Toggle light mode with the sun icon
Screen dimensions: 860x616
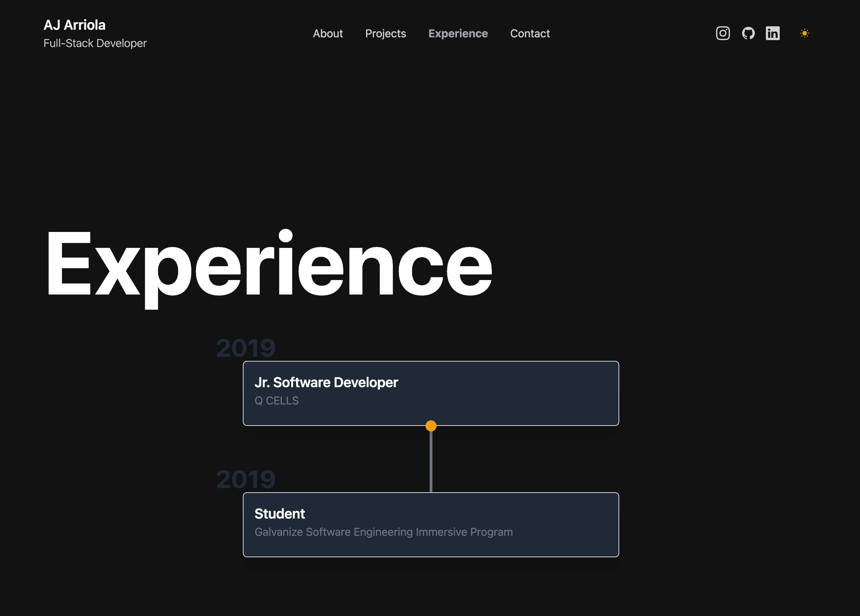[x=804, y=33]
